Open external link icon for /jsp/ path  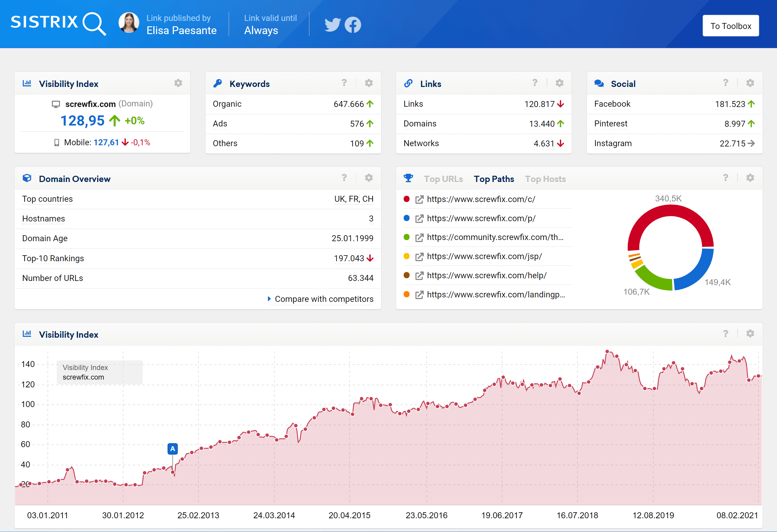(x=419, y=256)
